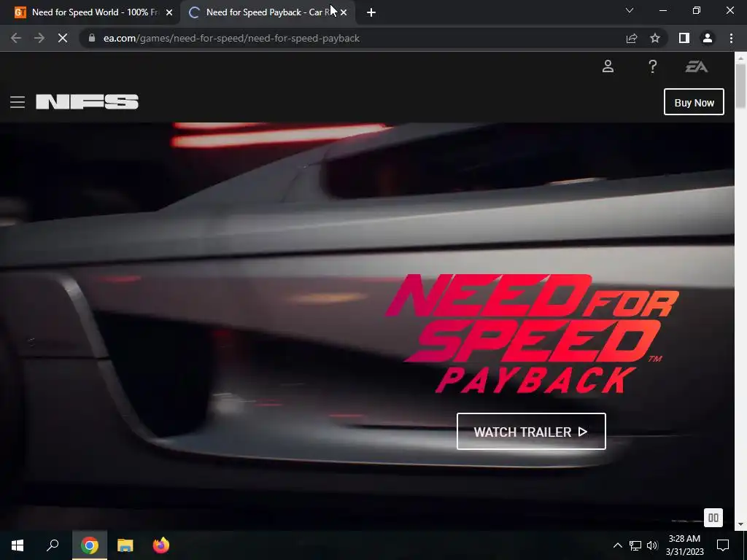Click the NFS logo
Viewport: 747px width, 560px height.
pos(88,101)
